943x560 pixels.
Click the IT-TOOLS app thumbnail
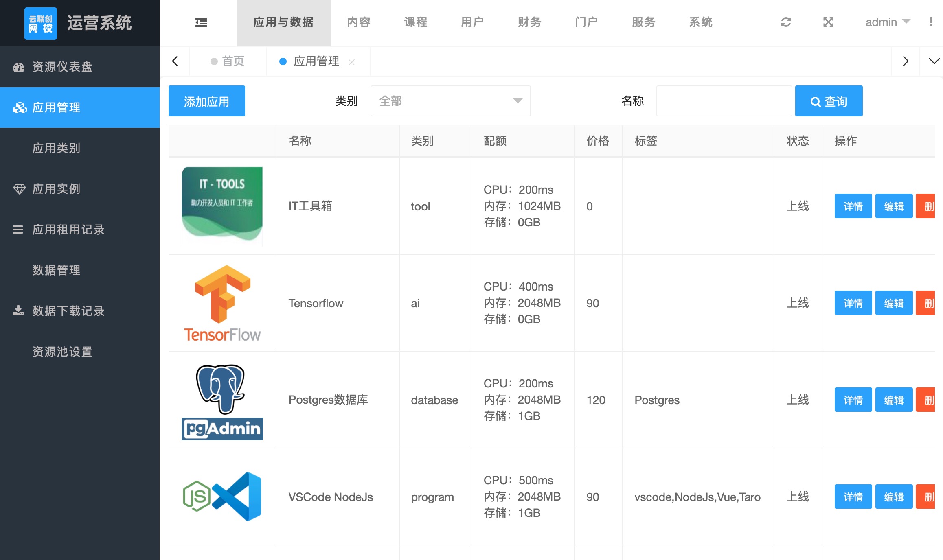coord(222,206)
